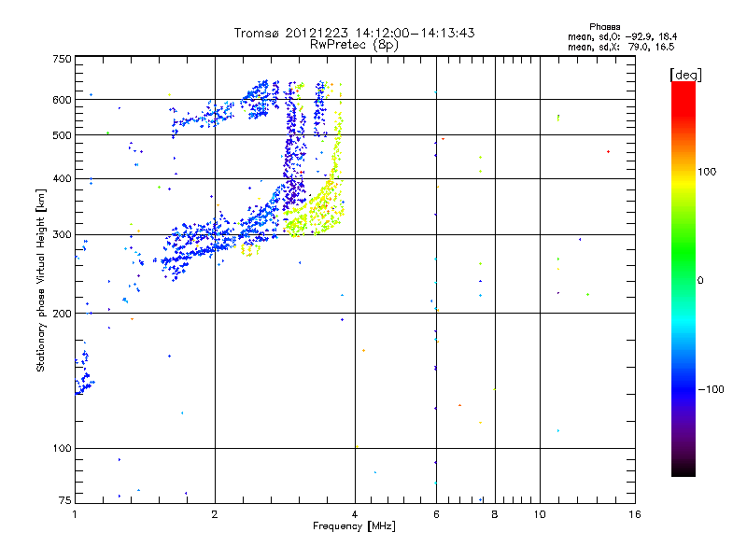
Task: Click the colorbar tick label '100'
Action: tap(707, 172)
